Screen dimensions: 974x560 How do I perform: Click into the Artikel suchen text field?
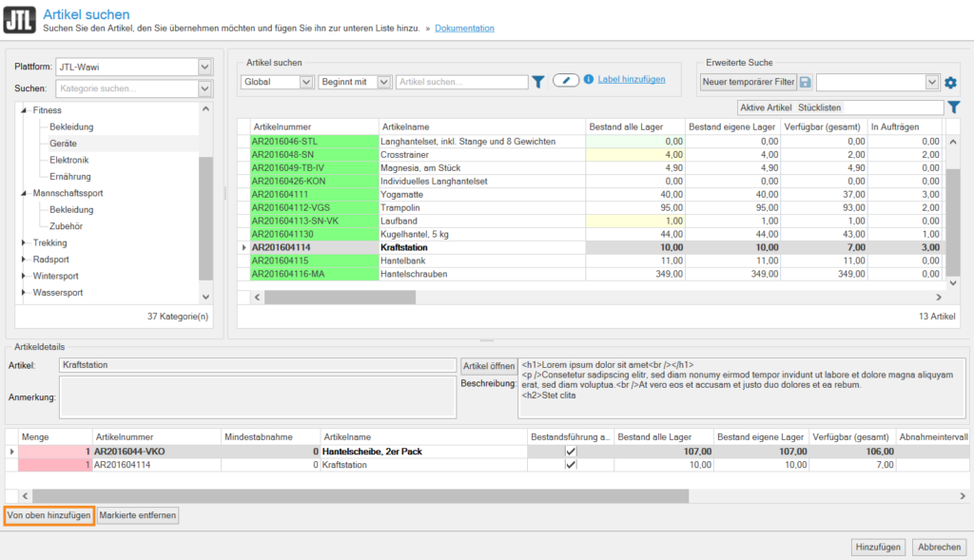click(x=461, y=82)
